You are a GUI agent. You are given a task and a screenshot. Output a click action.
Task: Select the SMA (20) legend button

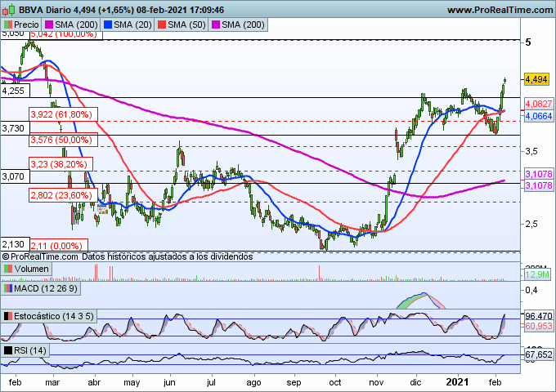(x=128, y=24)
